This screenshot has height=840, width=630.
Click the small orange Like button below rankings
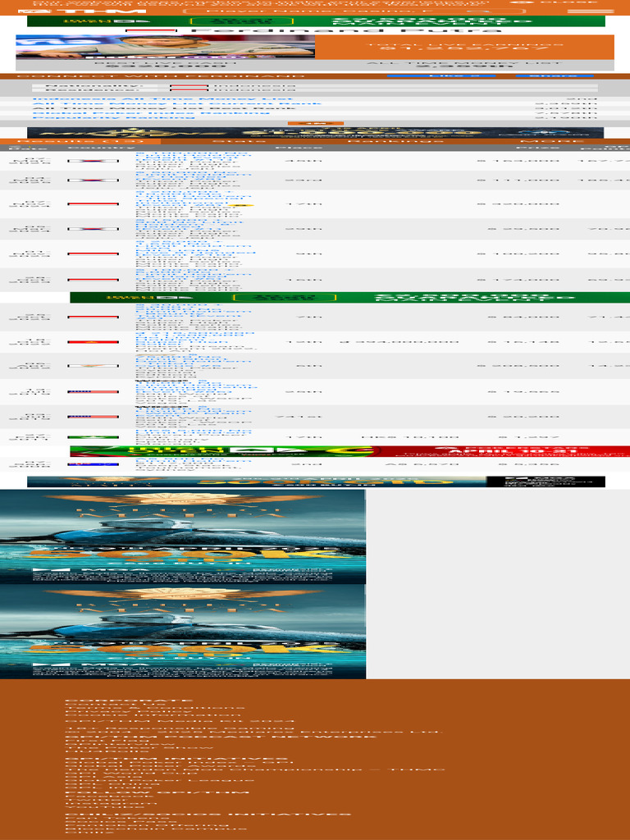(315, 123)
